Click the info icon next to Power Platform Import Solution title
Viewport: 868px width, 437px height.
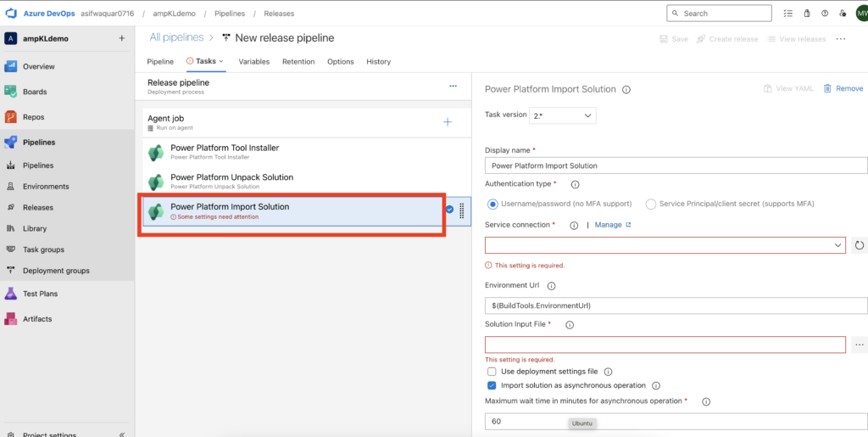point(626,89)
